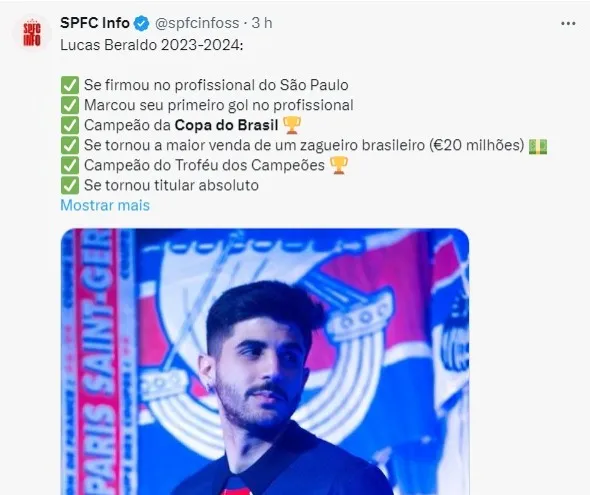Click the green check beside Copa do Brasil
This screenshot has width=590, height=495.
point(70,125)
